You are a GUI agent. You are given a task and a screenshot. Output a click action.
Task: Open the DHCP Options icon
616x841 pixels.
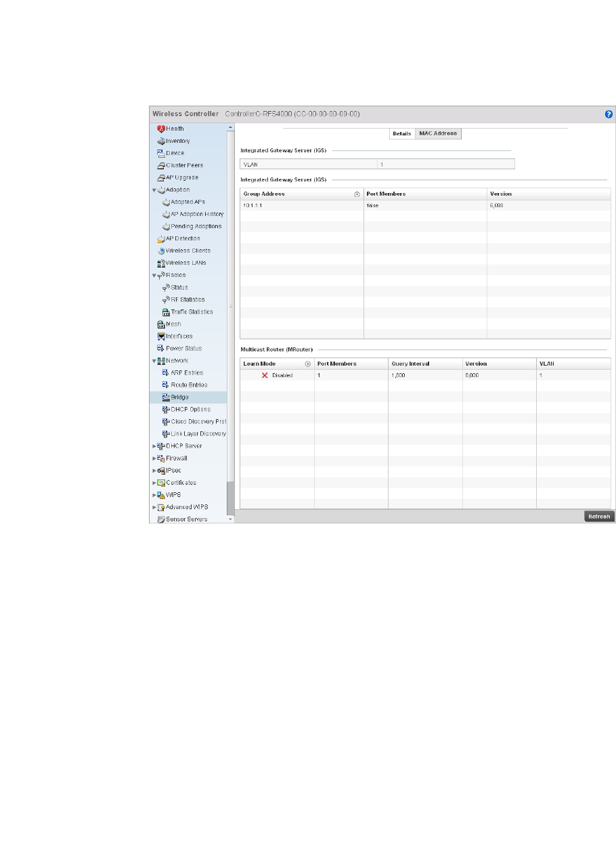pos(166,409)
